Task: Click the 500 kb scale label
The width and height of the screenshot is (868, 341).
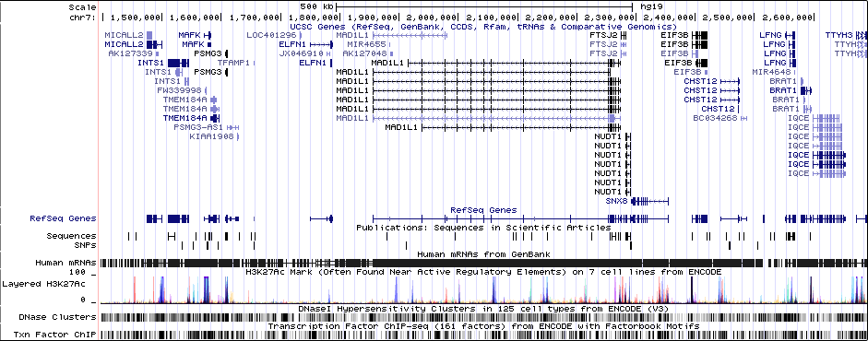Action: point(317,7)
